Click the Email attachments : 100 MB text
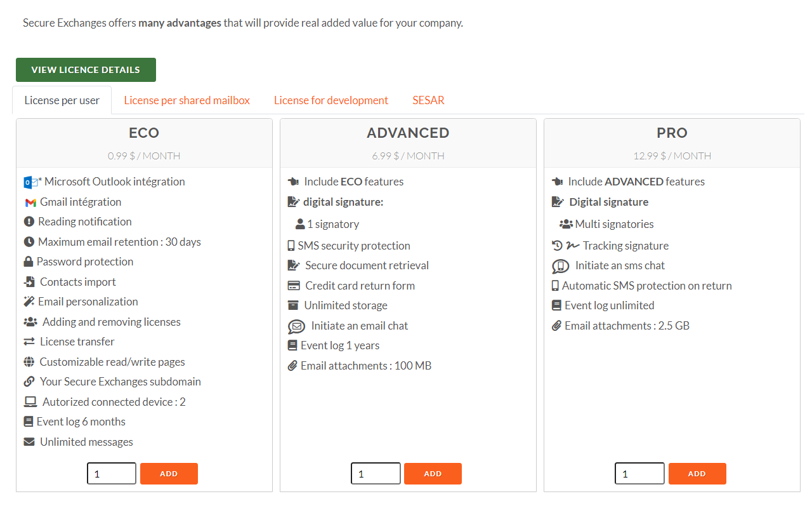The height and width of the screenshot is (508, 812). [366, 366]
